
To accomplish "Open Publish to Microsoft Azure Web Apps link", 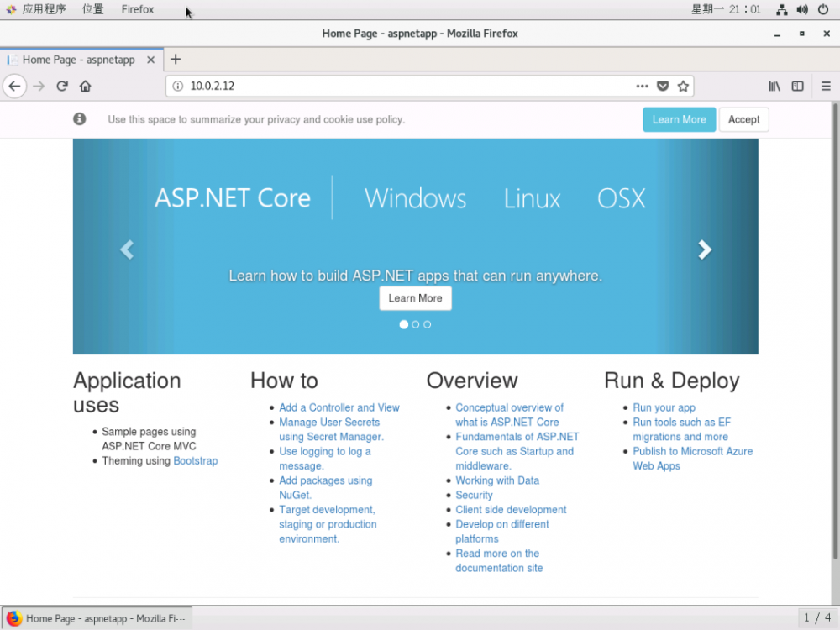I will click(693, 459).
